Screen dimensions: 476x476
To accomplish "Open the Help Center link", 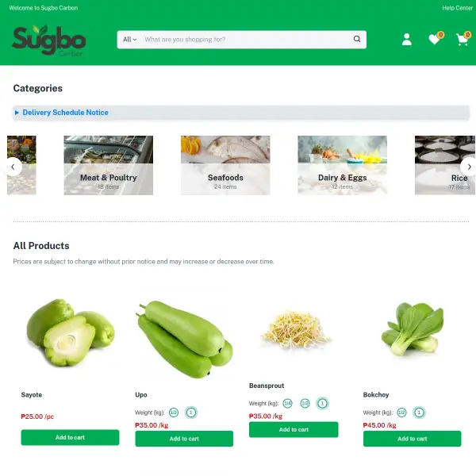I will (x=457, y=8).
